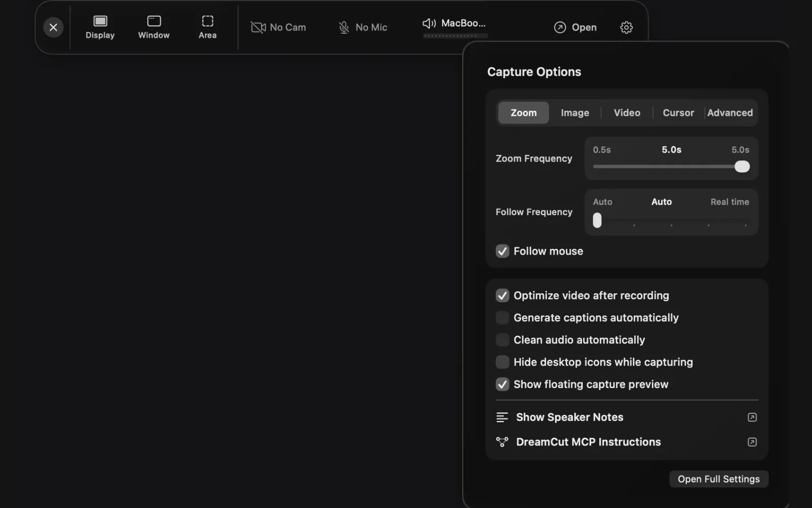This screenshot has width=812, height=508.
Task: Open the No Cam camera selector
Action: click(x=278, y=27)
